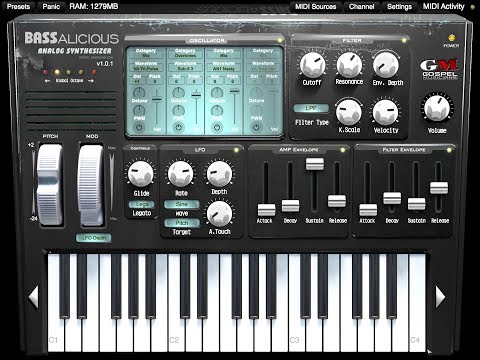Shift keyboard up with right arrow
The image size is (480, 360).
440,296
